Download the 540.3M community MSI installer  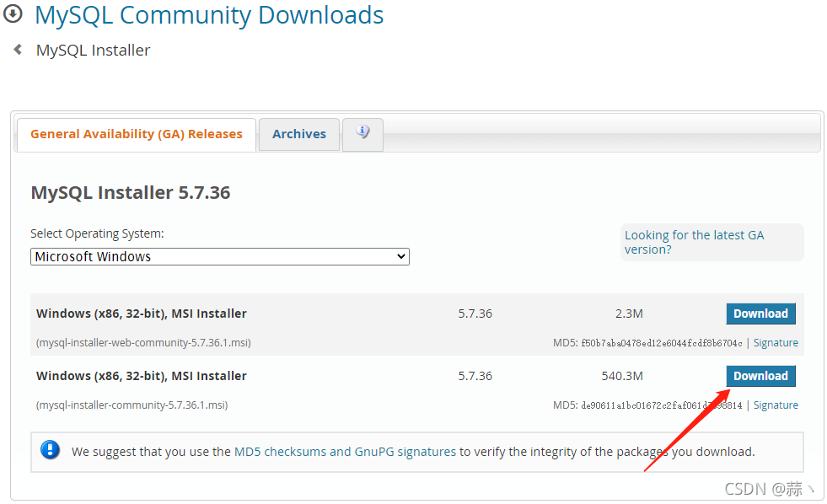click(x=760, y=376)
